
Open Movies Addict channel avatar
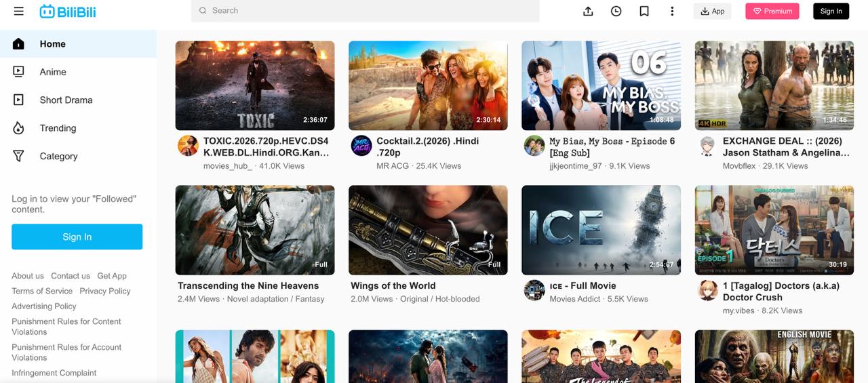[534, 290]
